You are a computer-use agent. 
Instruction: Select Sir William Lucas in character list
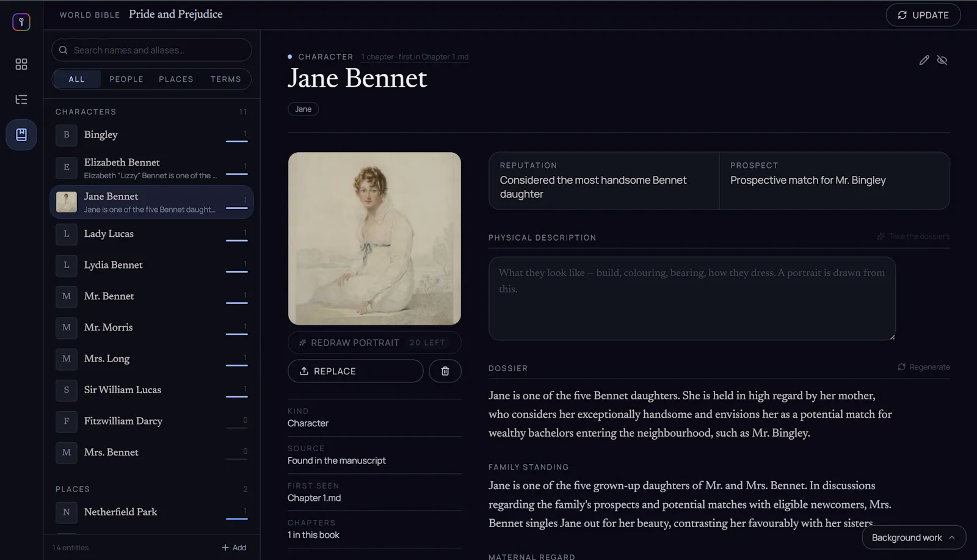tap(151, 390)
